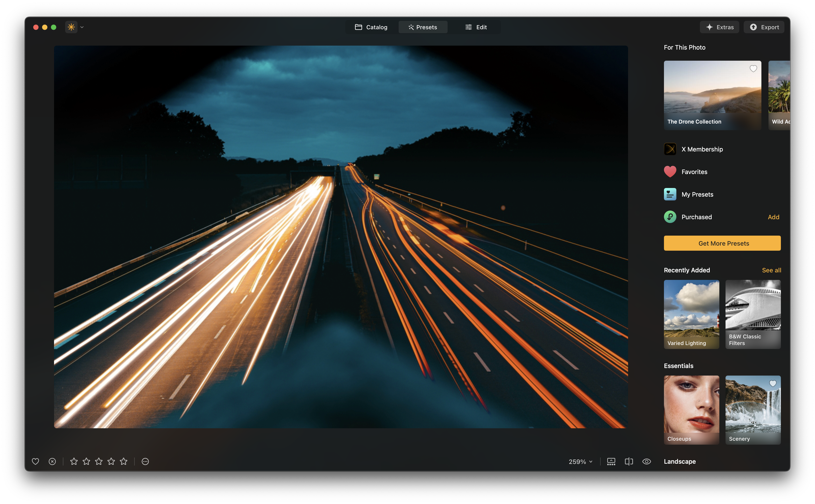The height and width of the screenshot is (504, 815).
Task: Switch to the Catalog tab
Action: pos(371,27)
